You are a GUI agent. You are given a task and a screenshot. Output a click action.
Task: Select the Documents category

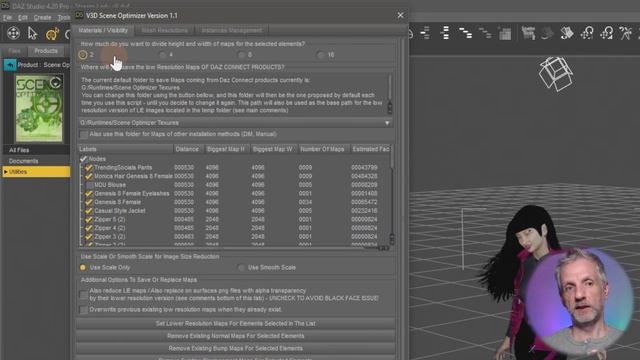pos(23,161)
